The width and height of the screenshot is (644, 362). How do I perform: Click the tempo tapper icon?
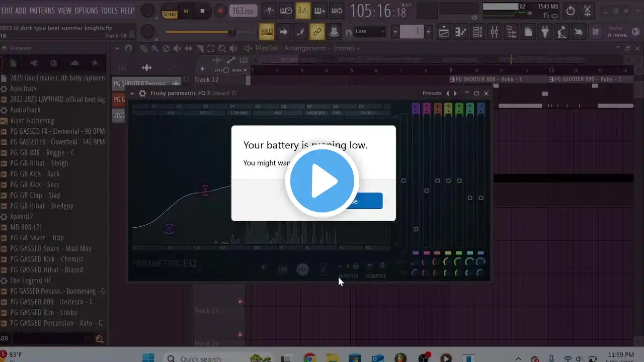click(561, 33)
